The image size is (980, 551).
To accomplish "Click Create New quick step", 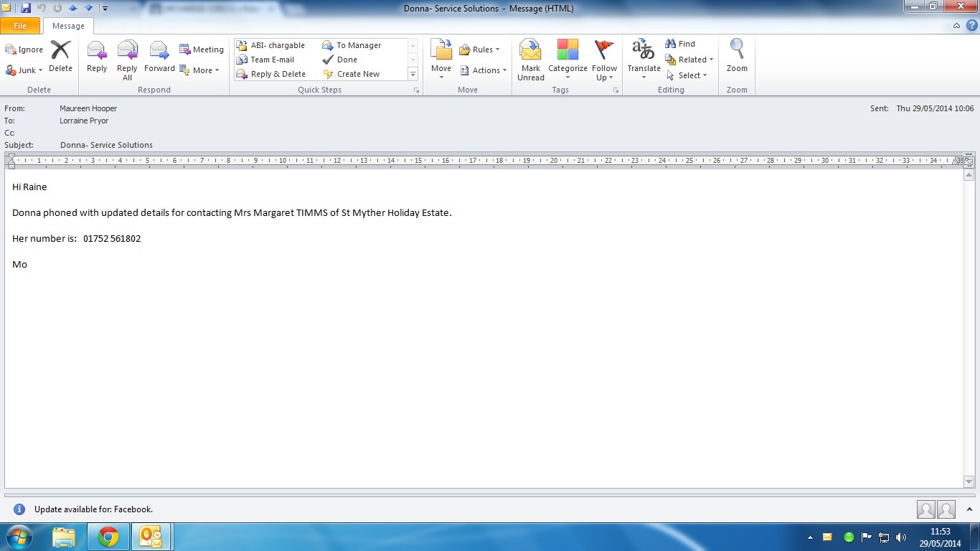I will pos(352,74).
